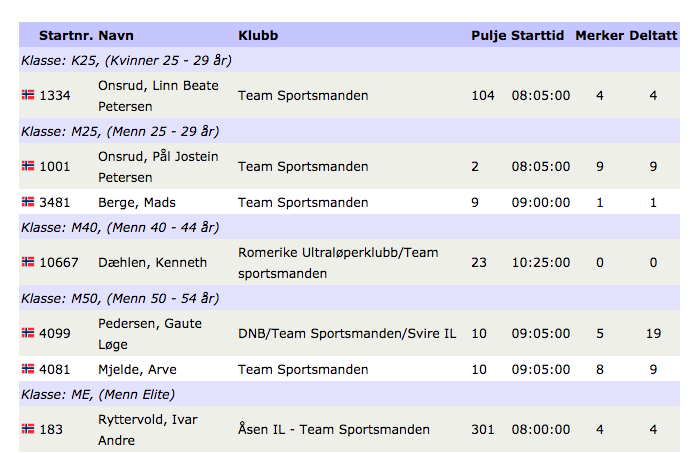
Task: Click the Norwegian flag beside startnr 1334
Action: coord(28,95)
